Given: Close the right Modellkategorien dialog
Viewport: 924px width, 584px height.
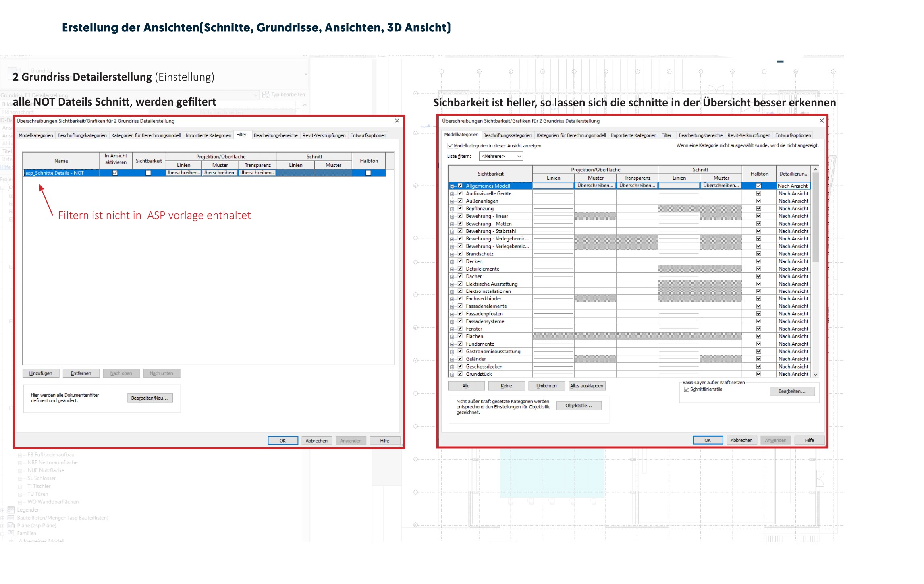Looking at the screenshot, I should coord(822,121).
